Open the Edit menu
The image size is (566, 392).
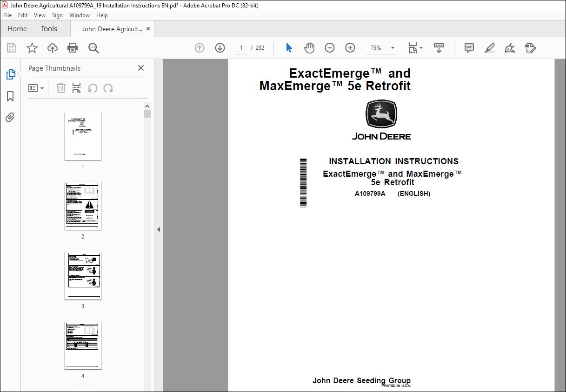(x=23, y=15)
